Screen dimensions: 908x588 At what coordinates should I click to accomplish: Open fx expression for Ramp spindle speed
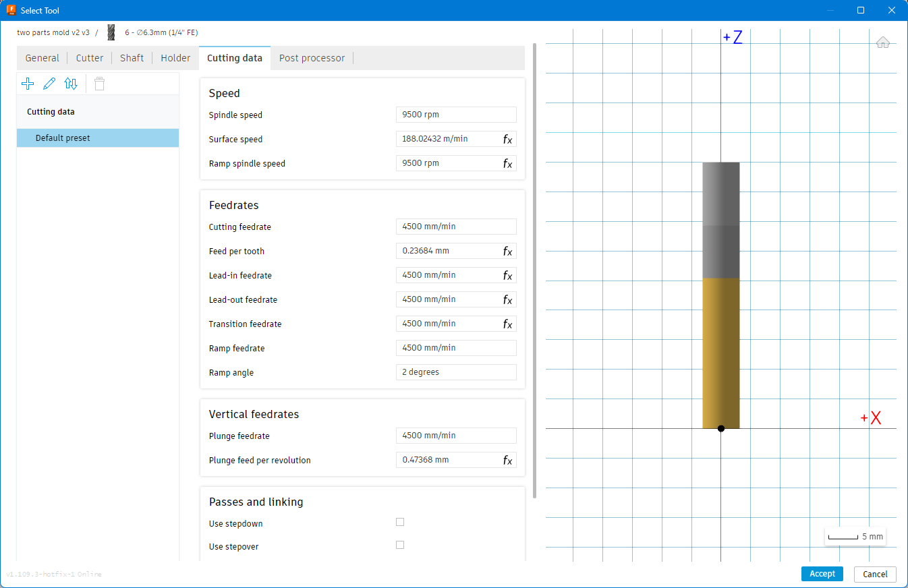click(x=507, y=164)
